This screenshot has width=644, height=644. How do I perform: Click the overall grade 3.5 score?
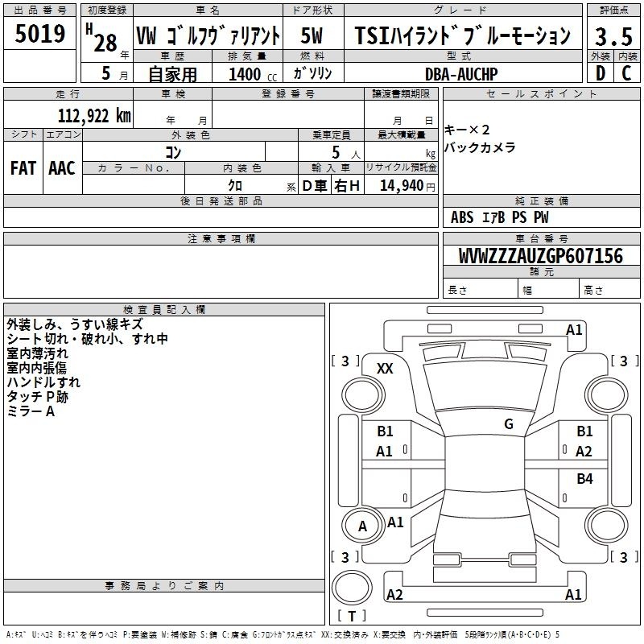tap(613, 35)
